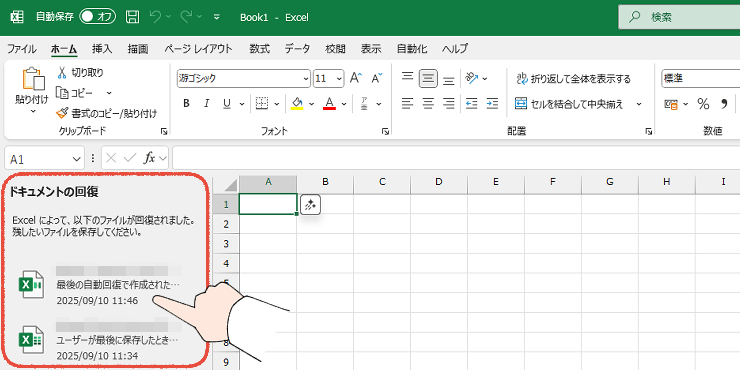Switch to the 自動化 tab
740x370 pixels.
412,49
